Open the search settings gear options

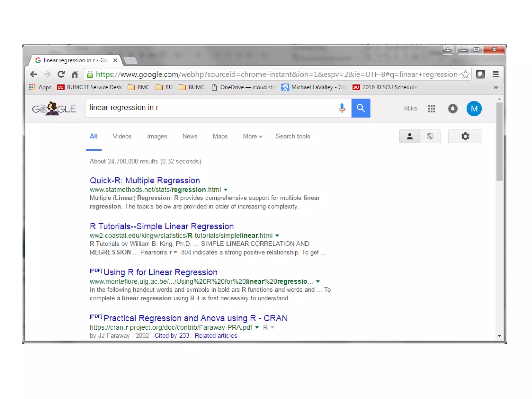(465, 136)
